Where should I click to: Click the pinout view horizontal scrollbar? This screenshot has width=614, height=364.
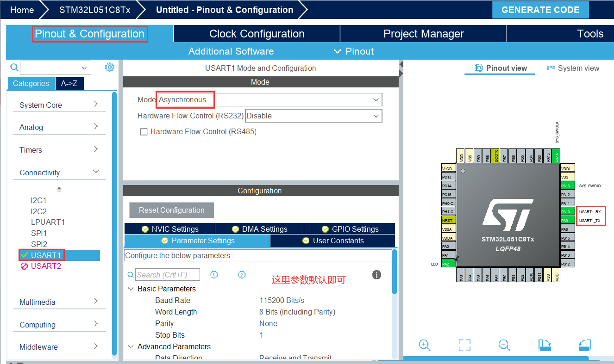tap(496, 358)
